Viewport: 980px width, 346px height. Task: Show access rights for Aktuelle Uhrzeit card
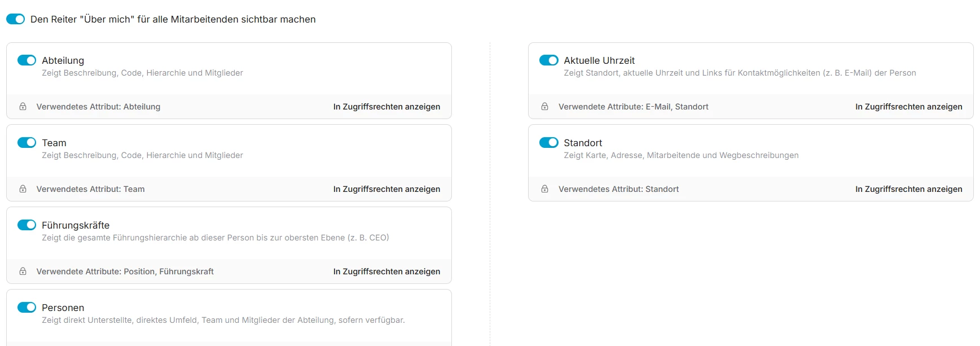(908, 107)
